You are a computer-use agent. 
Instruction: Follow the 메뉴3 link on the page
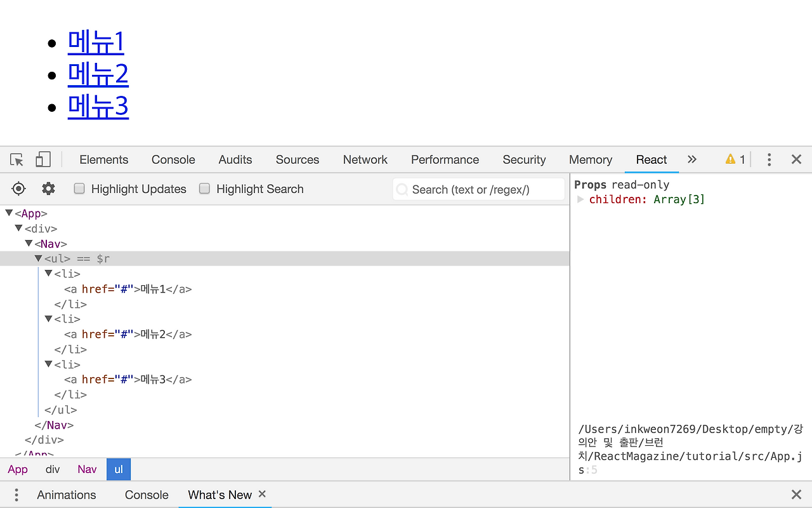tap(98, 106)
